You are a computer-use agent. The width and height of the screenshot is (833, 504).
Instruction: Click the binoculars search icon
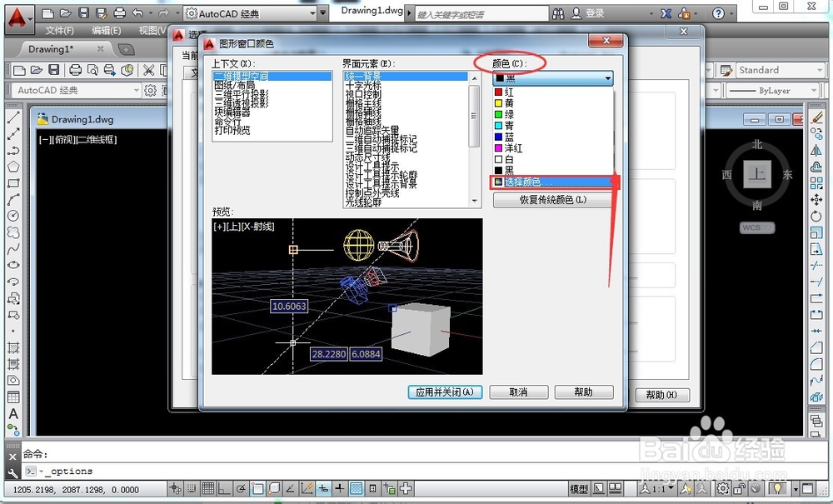[558, 14]
